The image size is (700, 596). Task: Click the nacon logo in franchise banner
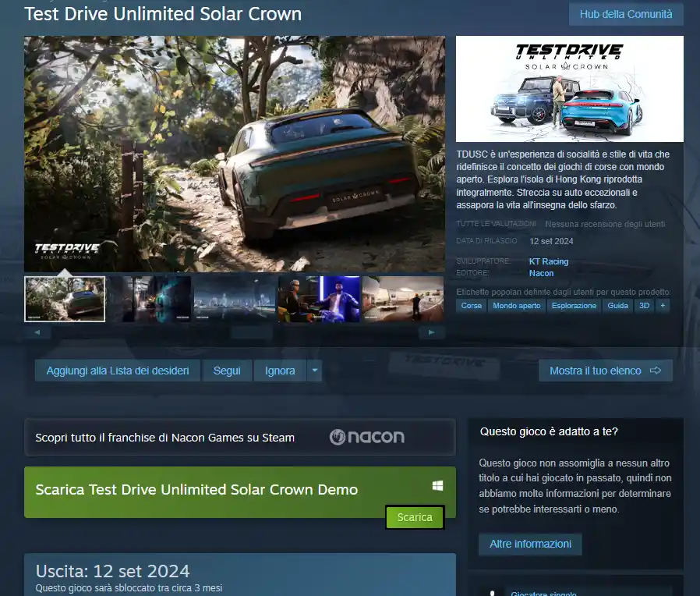(367, 437)
